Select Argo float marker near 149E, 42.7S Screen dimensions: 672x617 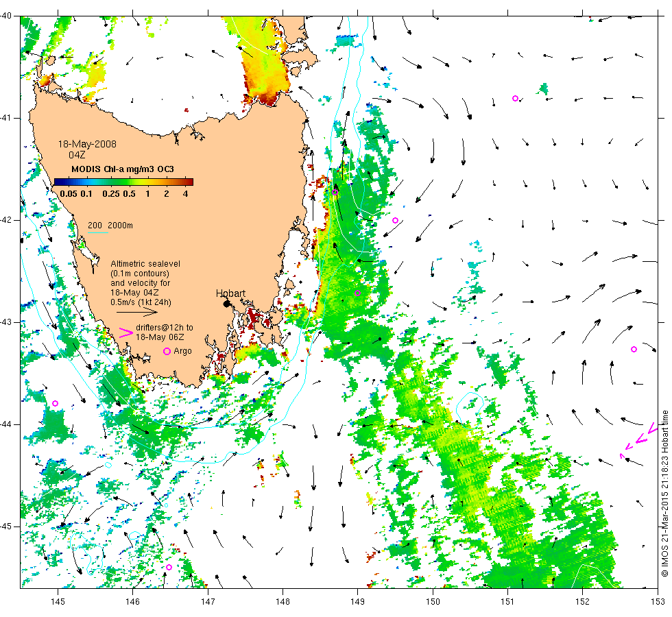point(357,293)
